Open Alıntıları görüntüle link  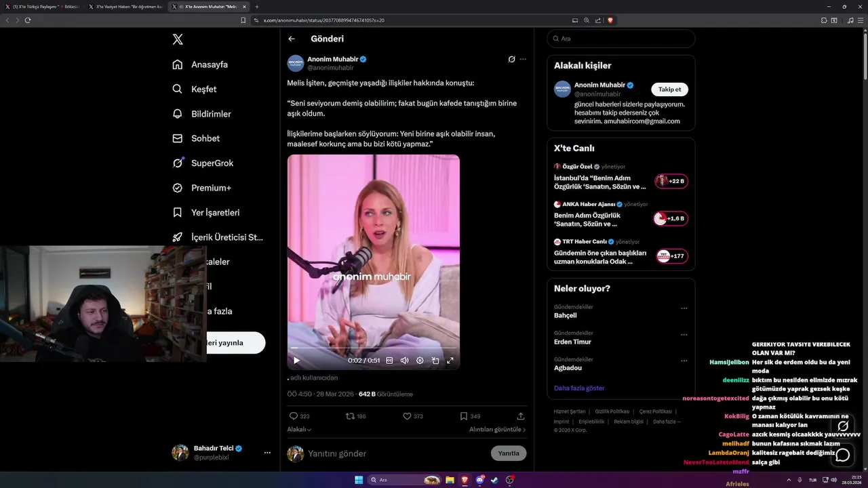pos(498,429)
